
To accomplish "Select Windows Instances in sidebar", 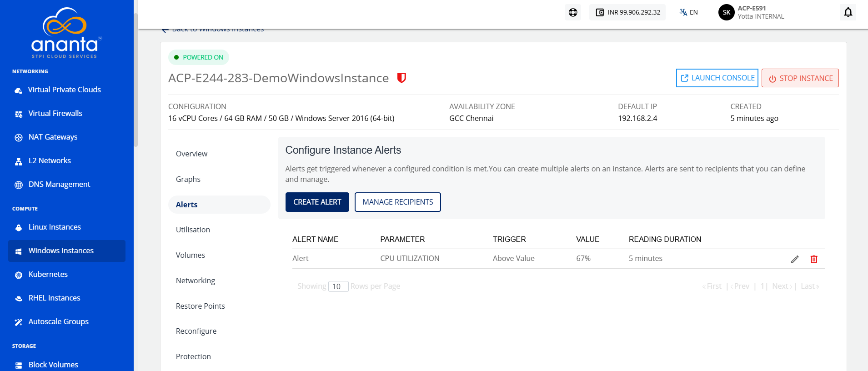I will [x=67, y=251].
